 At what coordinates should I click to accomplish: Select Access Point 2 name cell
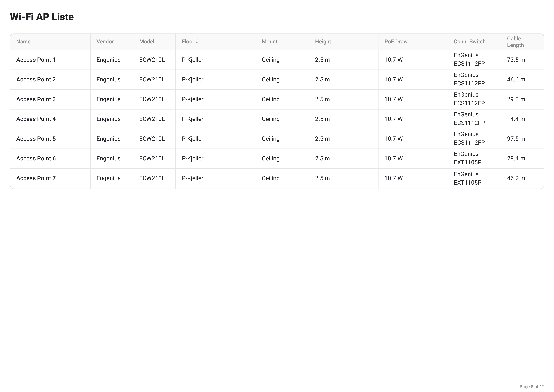(x=36, y=79)
